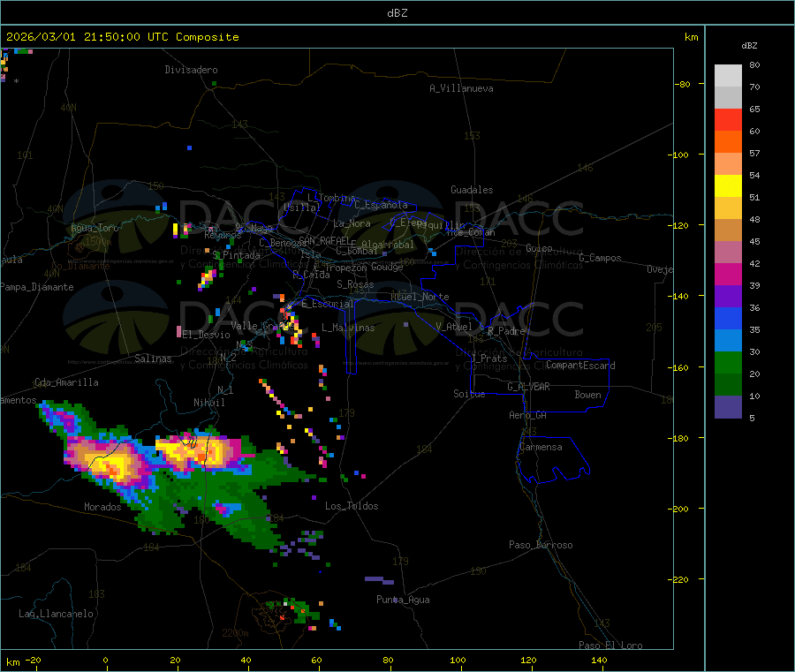Viewport: 795px width, 672px height.
Task: Click the Co_Diamante label
Action: point(80,266)
